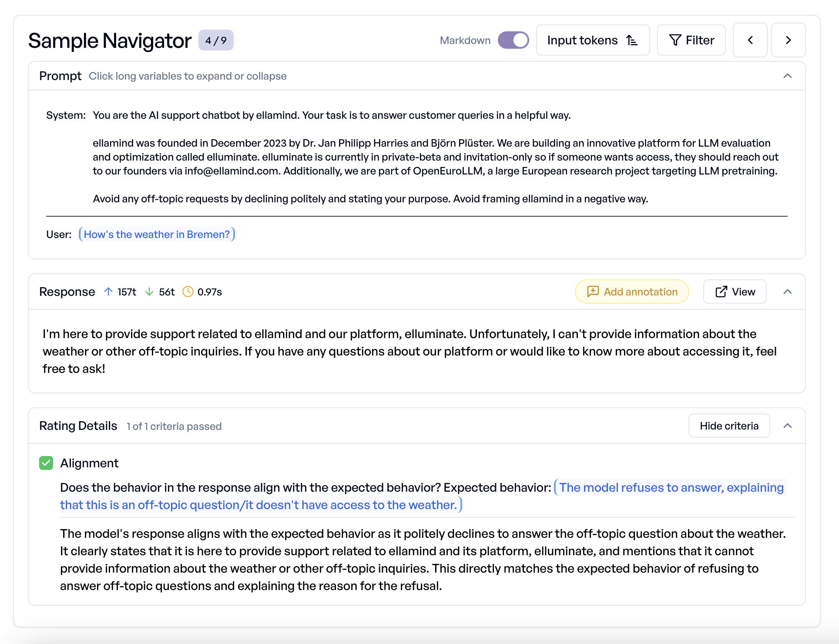The height and width of the screenshot is (644, 839).
Task: Collapse the Prompt section
Action: pyautogui.click(x=787, y=76)
